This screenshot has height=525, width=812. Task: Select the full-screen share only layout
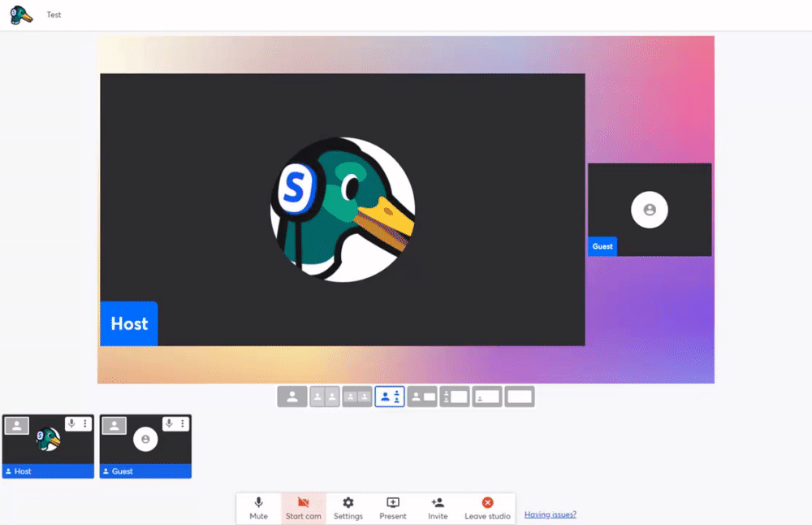[x=520, y=397]
